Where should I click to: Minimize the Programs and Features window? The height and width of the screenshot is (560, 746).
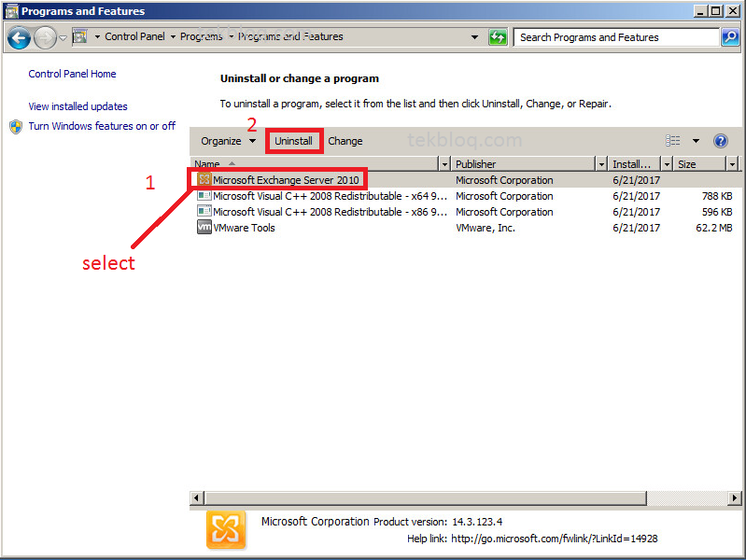point(700,10)
